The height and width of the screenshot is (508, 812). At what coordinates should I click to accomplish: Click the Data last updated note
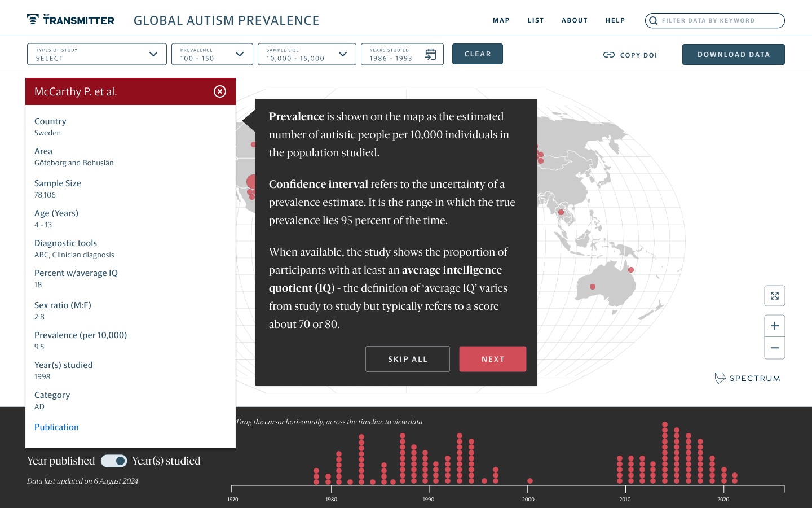click(x=82, y=481)
